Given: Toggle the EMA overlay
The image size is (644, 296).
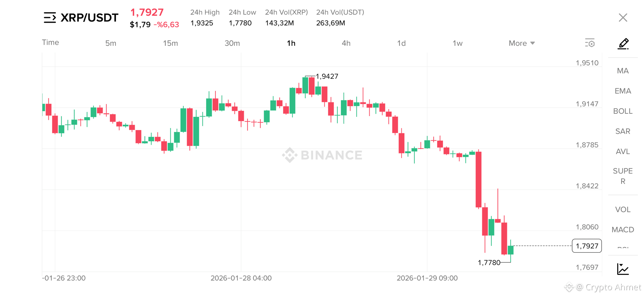Looking at the screenshot, I should pos(623,91).
